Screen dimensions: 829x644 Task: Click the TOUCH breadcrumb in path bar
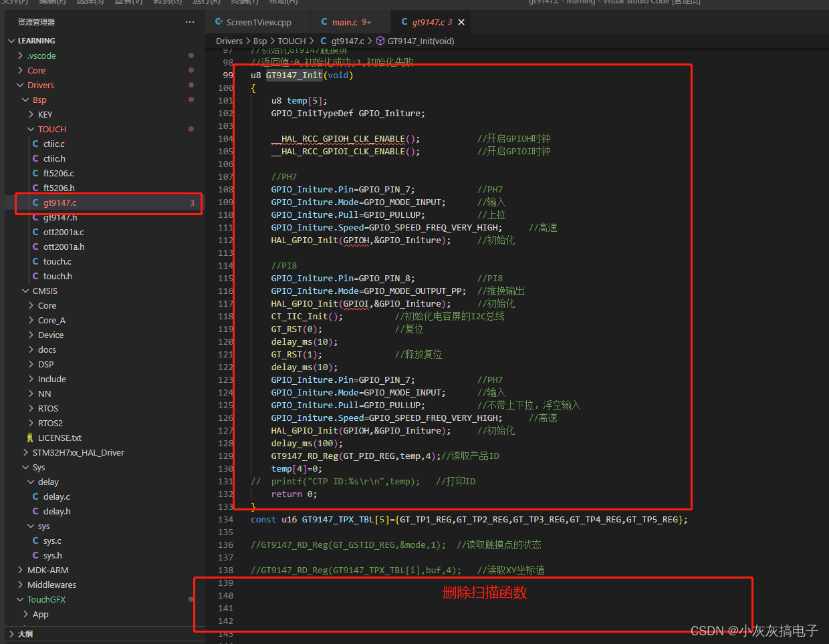pos(291,41)
